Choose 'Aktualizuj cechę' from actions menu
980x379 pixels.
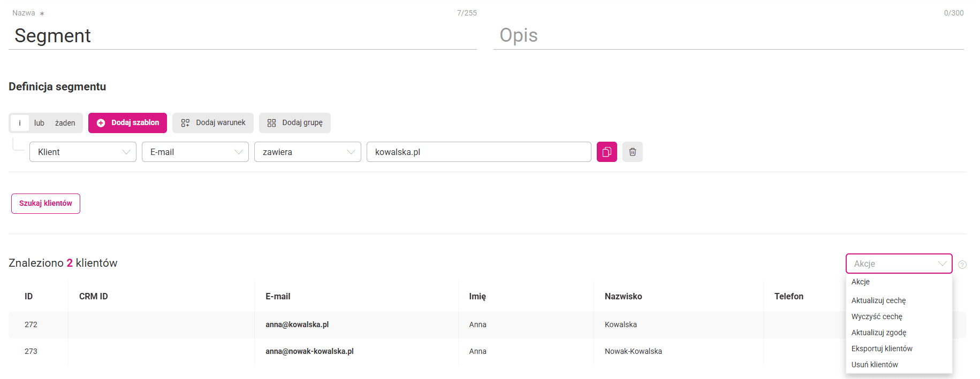click(x=878, y=300)
